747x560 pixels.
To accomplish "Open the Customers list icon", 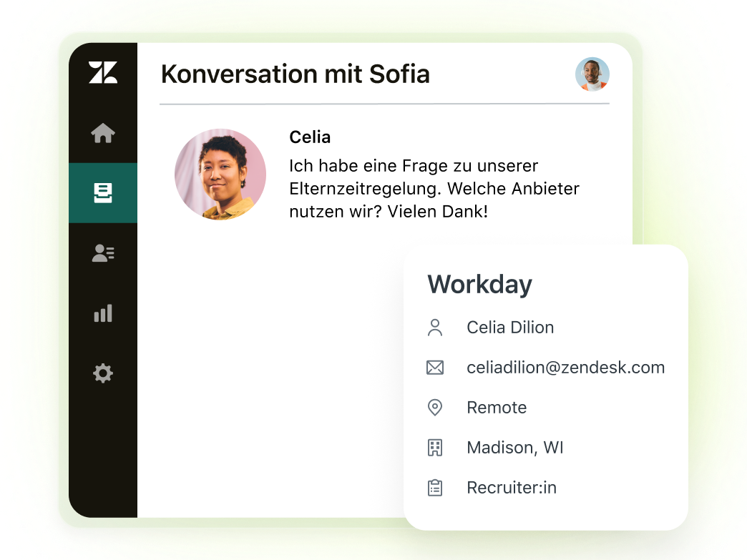I will point(103,253).
